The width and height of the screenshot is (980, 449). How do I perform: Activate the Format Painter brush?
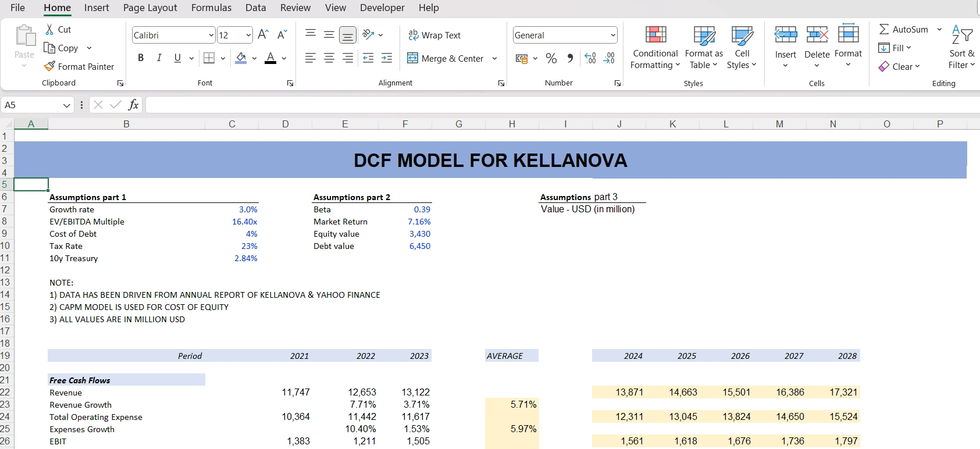click(50, 66)
